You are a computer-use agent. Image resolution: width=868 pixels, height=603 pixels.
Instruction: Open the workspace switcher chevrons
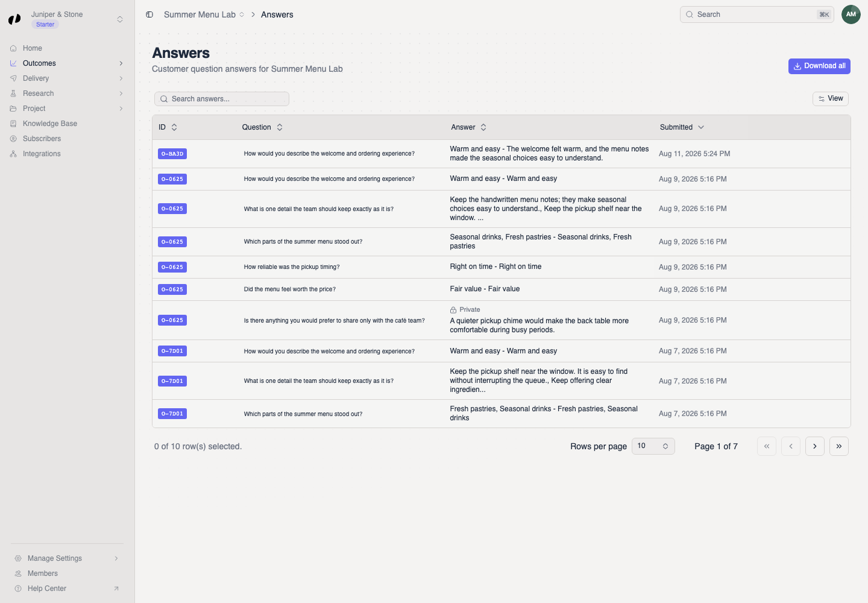click(120, 19)
